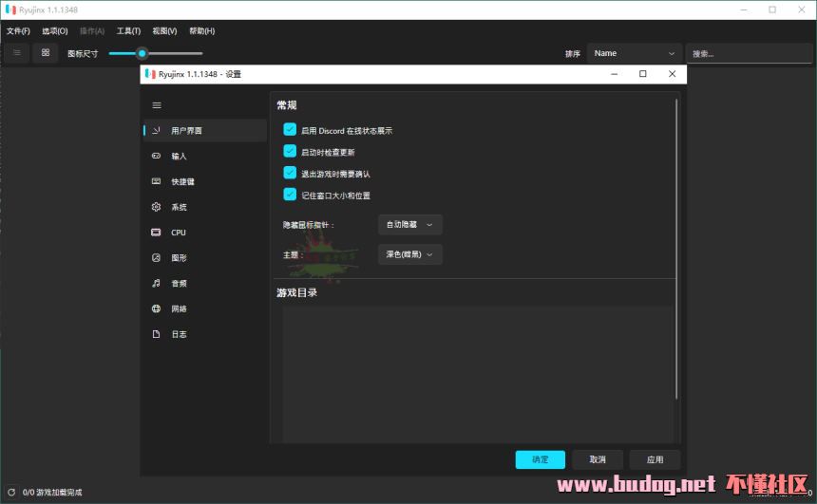Minimize the settings dialog window
The image size is (817, 504).
[614, 74]
